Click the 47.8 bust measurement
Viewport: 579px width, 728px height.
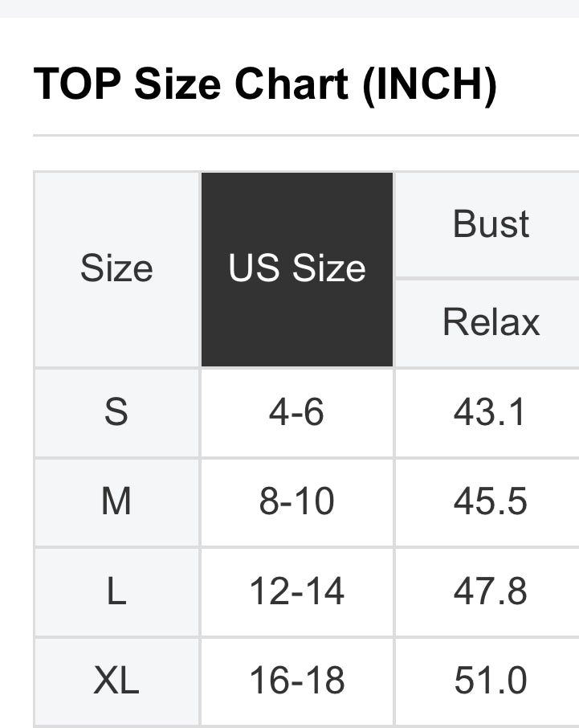pyautogui.click(x=491, y=592)
